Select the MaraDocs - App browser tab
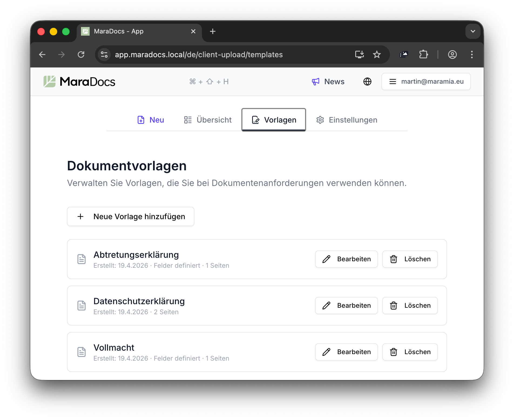 coord(139,31)
